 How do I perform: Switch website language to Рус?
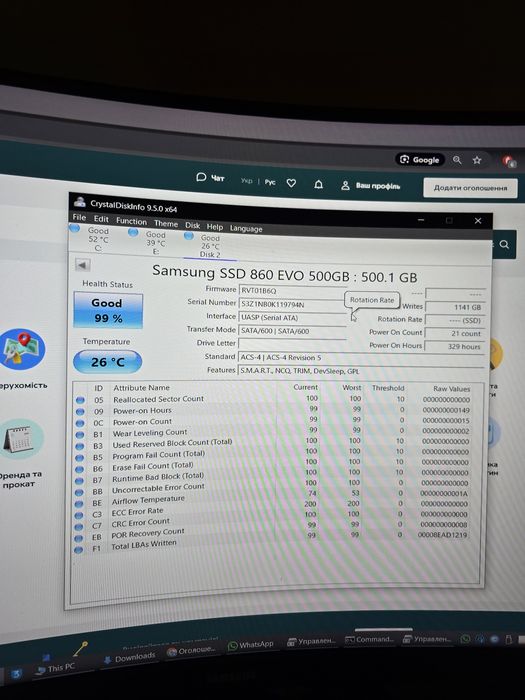tap(270, 182)
